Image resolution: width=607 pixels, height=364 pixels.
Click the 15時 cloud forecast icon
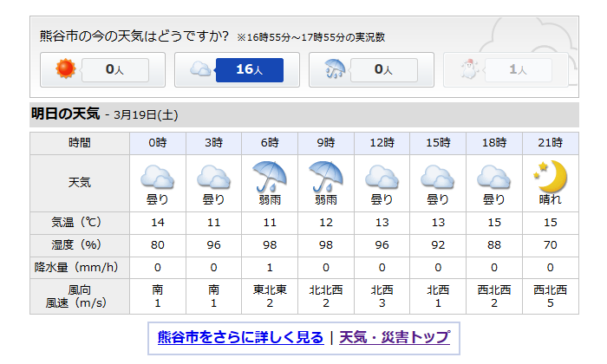click(437, 177)
